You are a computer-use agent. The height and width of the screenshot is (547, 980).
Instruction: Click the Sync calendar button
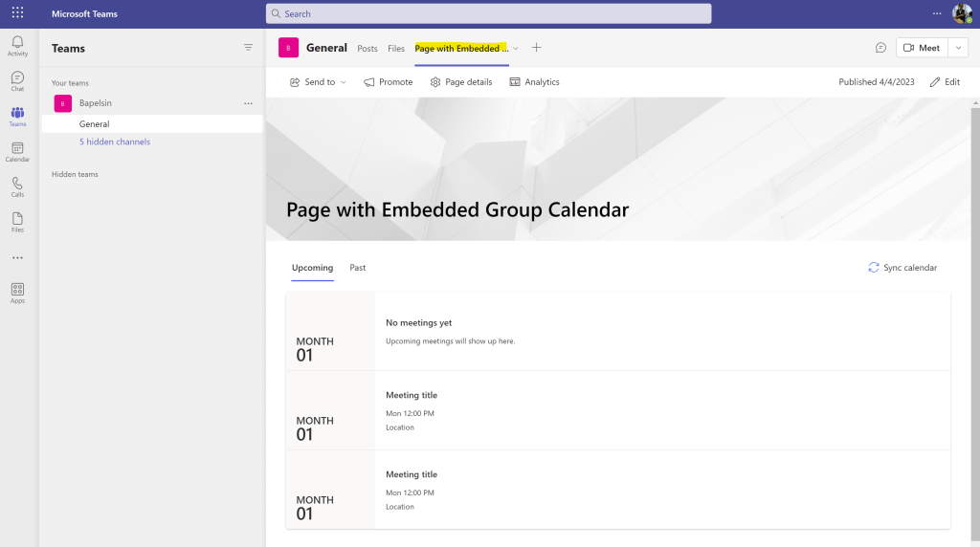click(x=902, y=268)
